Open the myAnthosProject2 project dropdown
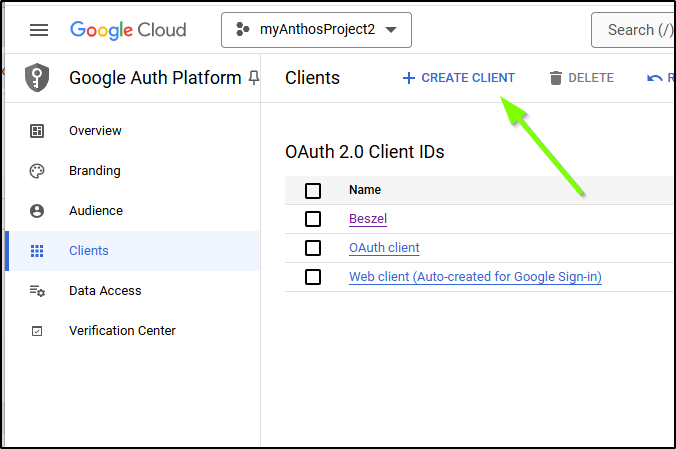Image resolution: width=676 pixels, height=449 pixels. (x=316, y=30)
